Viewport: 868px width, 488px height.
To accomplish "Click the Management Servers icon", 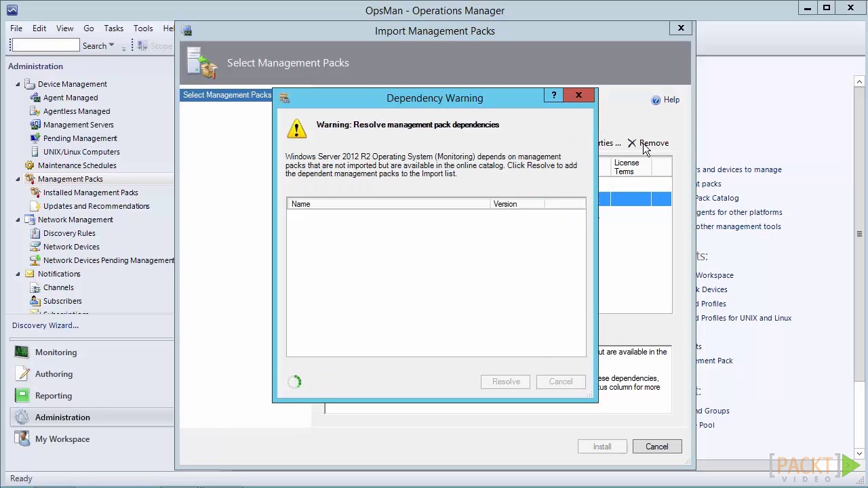I will (35, 125).
